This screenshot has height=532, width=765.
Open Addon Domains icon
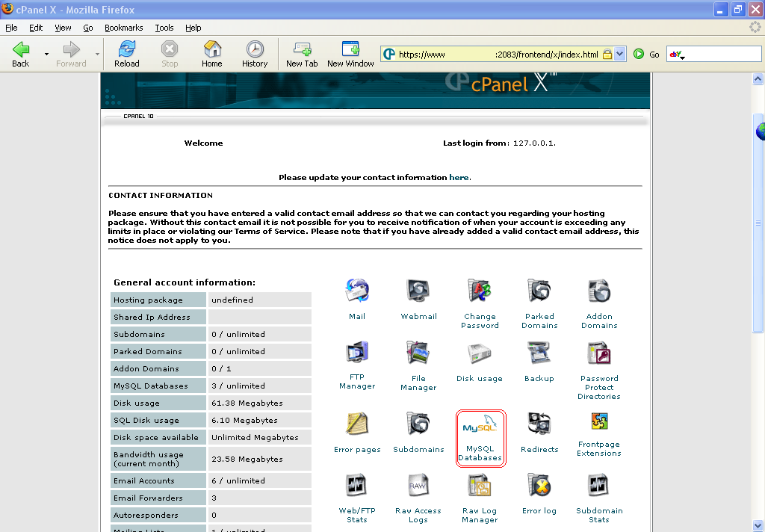(x=599, y=291)
